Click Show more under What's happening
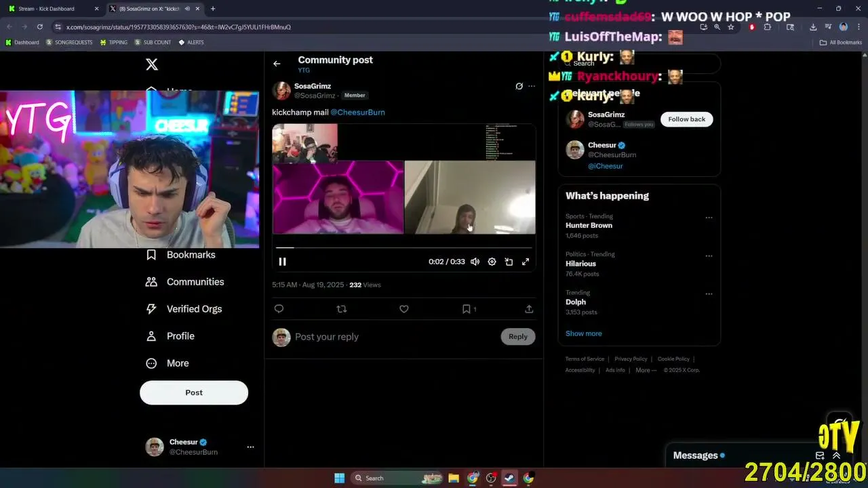The width and height of the screenshot is (868, 488). click(x=584, y=333)
